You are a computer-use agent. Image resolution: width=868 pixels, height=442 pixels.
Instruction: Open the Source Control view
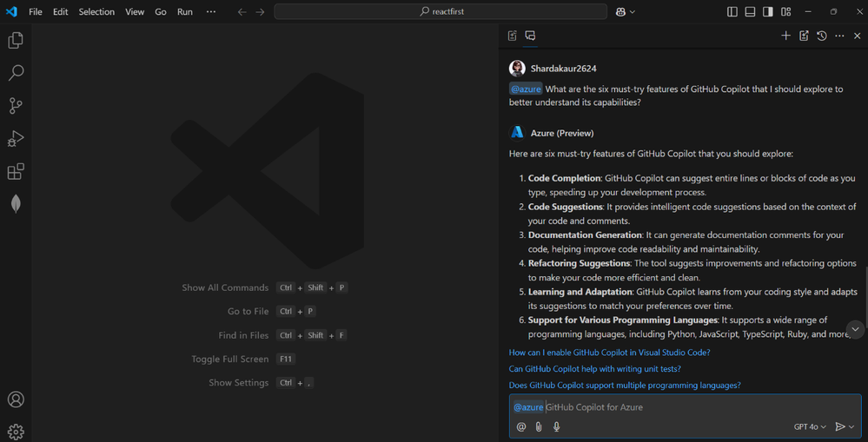(x=16, y=106)
